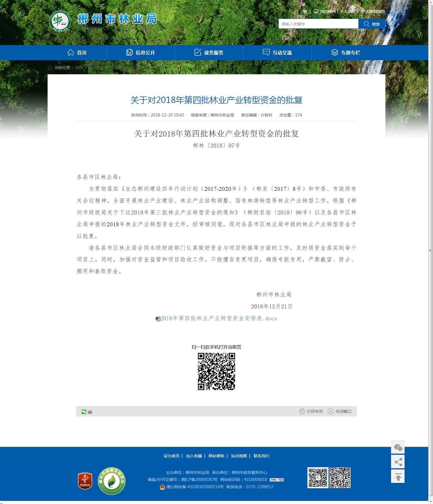Screen dimensions: 433x504
Task: Open the 首页 home navigation item
Action: pos(77,53)
